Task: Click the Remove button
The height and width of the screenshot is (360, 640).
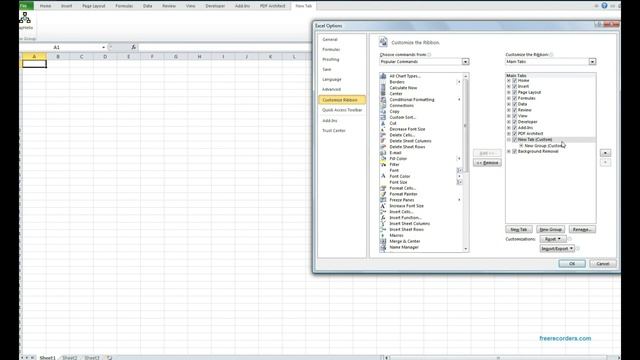Action: (x=487, y=163)
